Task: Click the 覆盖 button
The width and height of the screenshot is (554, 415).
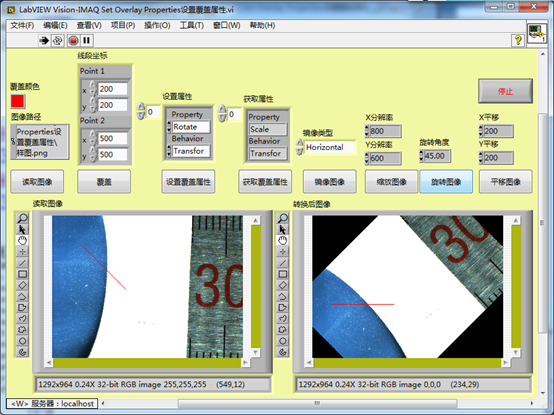Action: click(x=104, y=182)
